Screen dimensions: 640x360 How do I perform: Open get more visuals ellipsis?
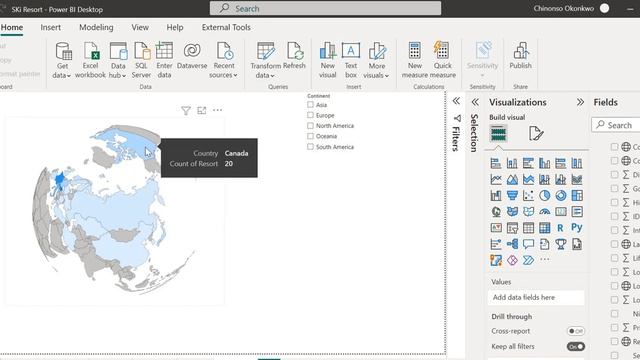click(x=544, y=260)
